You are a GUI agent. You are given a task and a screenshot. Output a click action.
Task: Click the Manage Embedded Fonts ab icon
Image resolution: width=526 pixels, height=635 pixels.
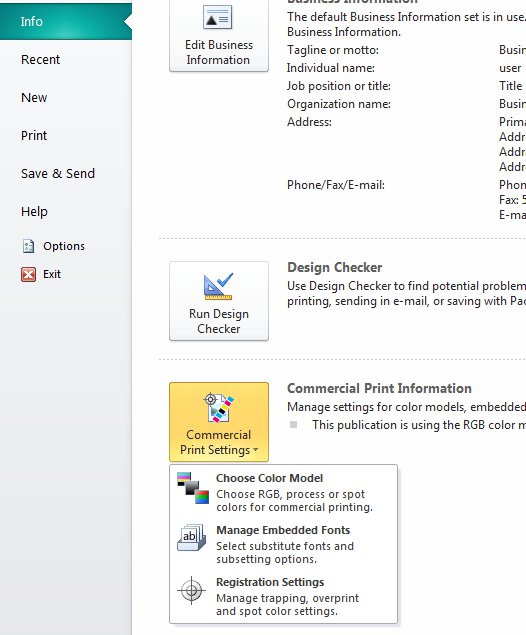192,538
